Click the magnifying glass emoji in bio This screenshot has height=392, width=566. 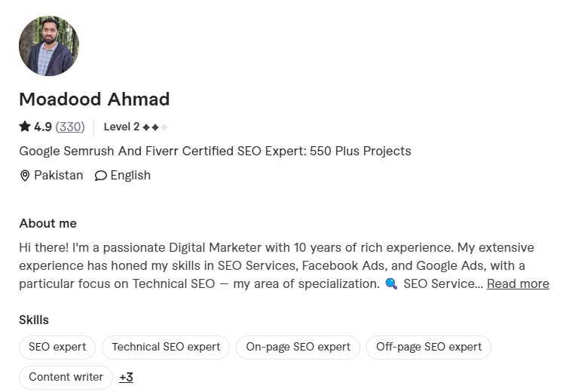pyautogui.click(x=390, y=284)
